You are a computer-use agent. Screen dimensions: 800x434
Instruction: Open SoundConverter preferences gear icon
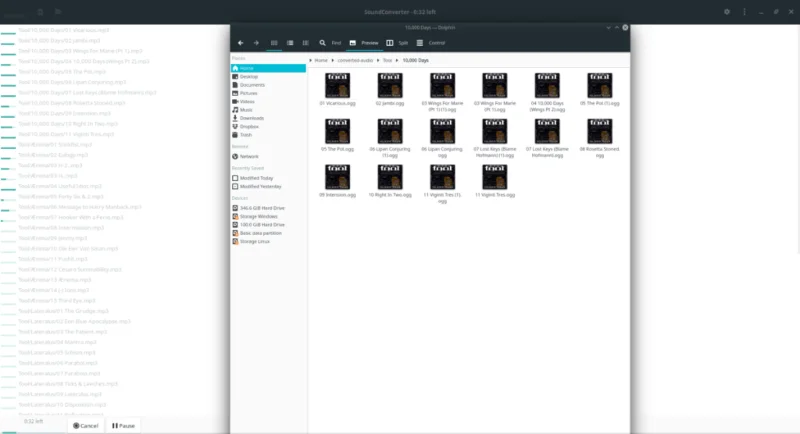point(727,12)
